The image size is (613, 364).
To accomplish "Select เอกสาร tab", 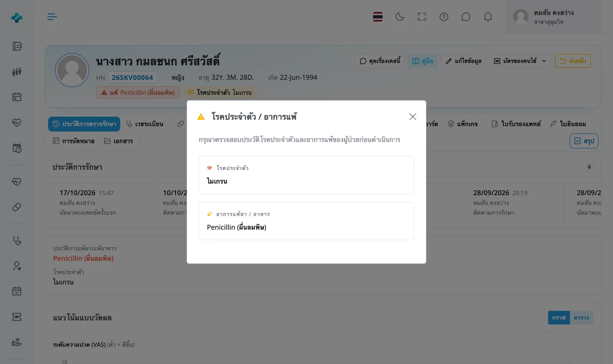I will tap(119, 141).
